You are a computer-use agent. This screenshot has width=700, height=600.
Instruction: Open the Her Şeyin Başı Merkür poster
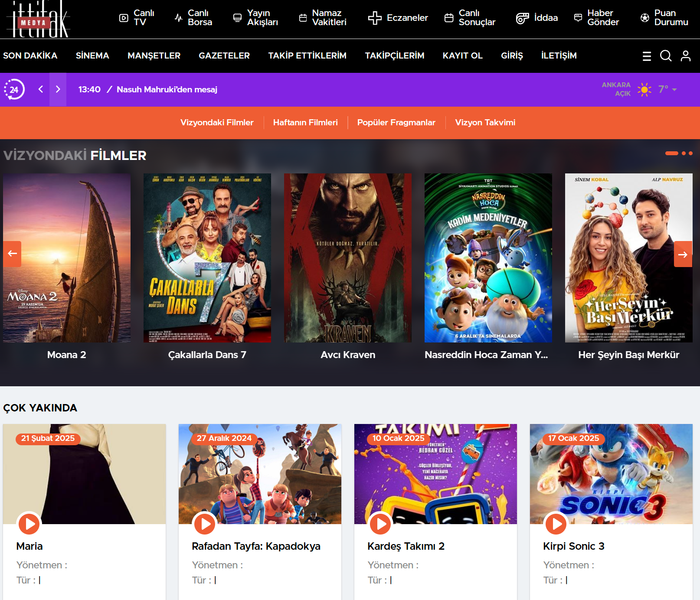click(x=629, y=258)
